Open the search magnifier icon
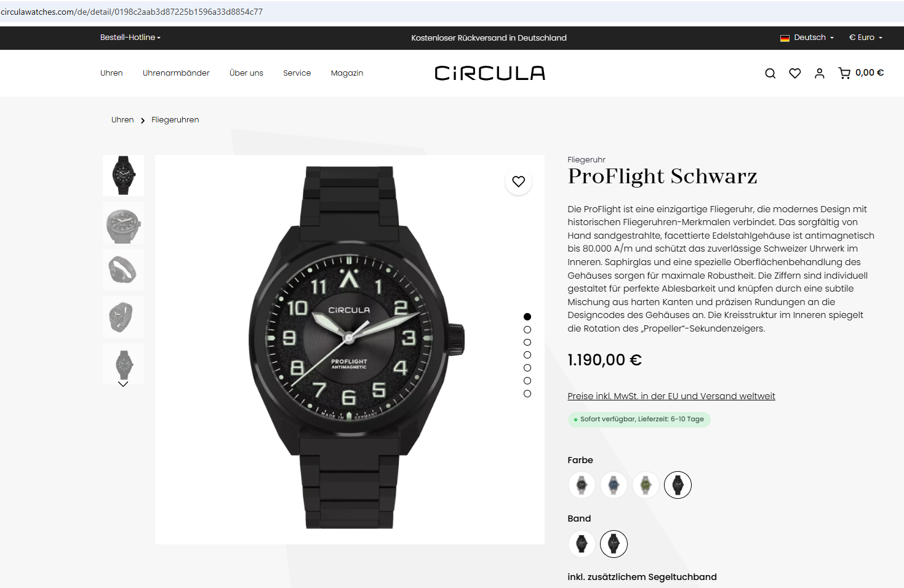Image resolution: width=904 pixels, height=588 pixels. tap(770, 73)
